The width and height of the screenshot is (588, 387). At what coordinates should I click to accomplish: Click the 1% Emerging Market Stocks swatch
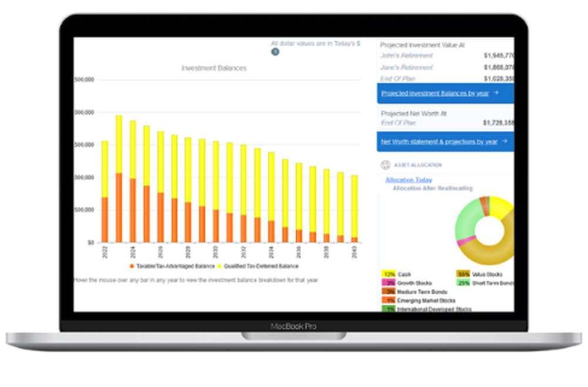pos(389,300)
